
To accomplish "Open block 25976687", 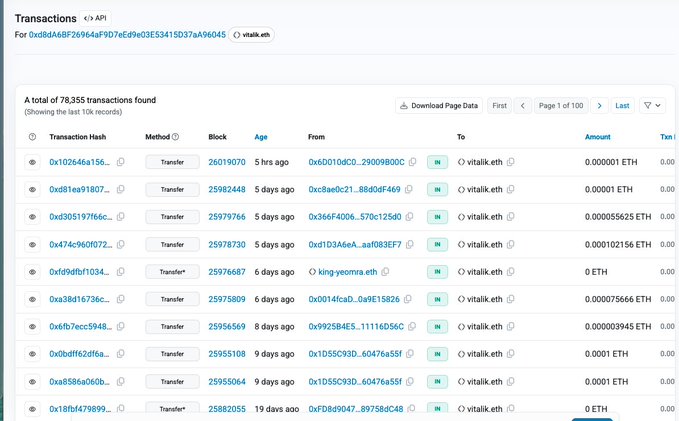I will pos(227,272).
